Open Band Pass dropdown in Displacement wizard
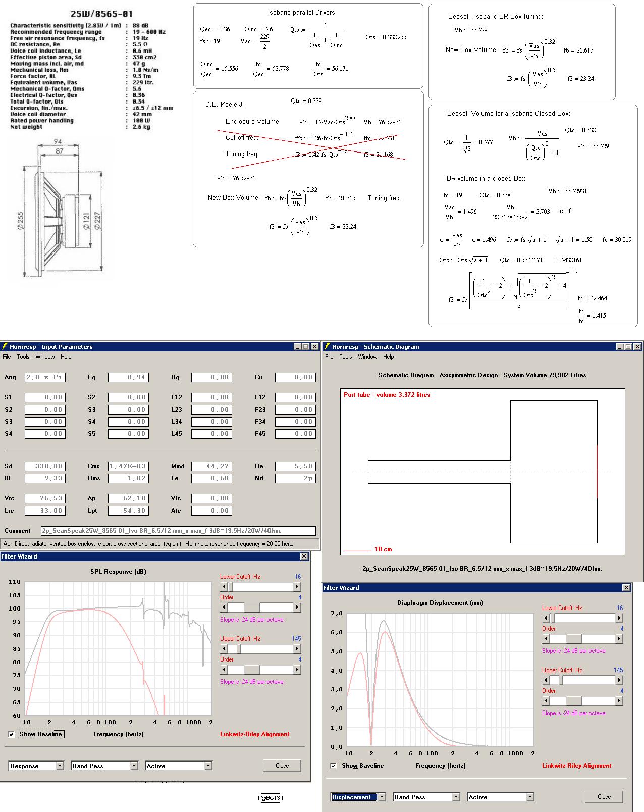644x812 pixels. (x=456, y=797)
